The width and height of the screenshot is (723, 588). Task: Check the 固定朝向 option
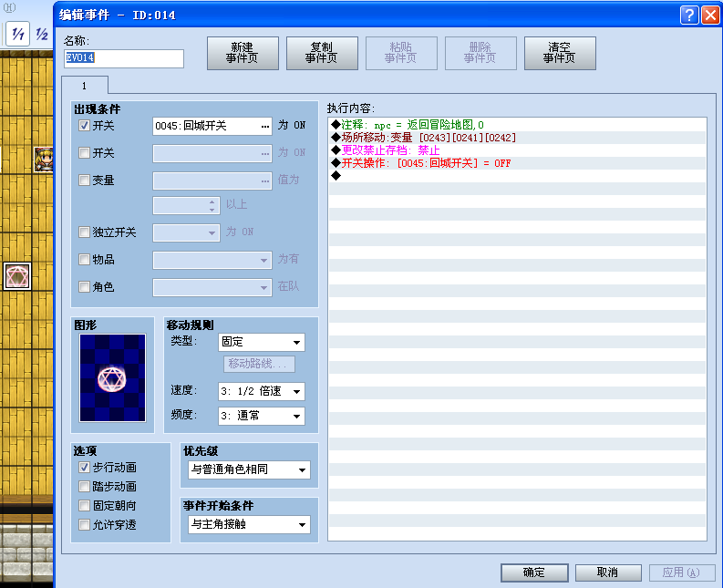pos(84,505)
